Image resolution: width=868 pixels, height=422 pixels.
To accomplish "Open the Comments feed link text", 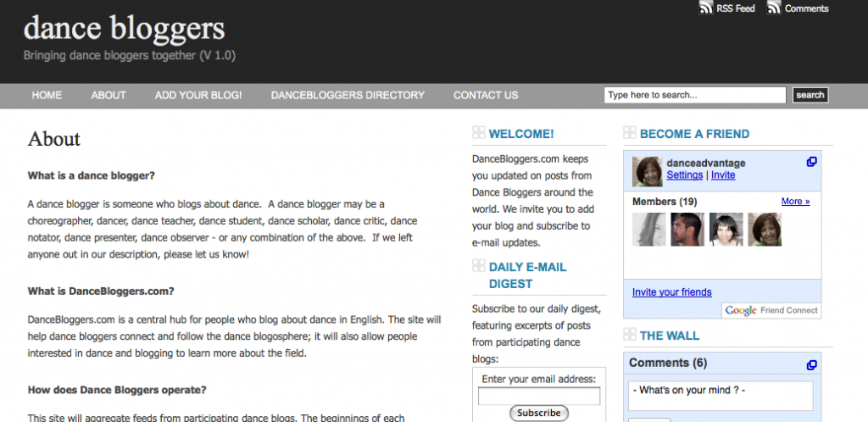I will pyautogui.click(x=807, y=8).
